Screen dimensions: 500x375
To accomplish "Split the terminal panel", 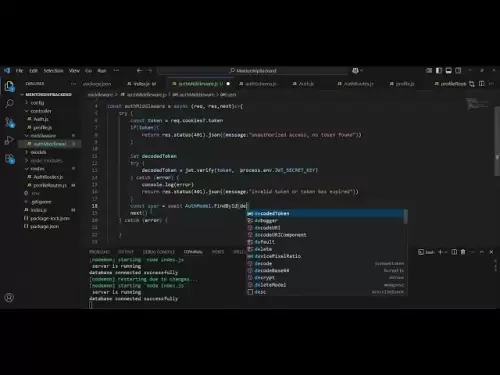I will pyautogui.click(x=454, y=252).
